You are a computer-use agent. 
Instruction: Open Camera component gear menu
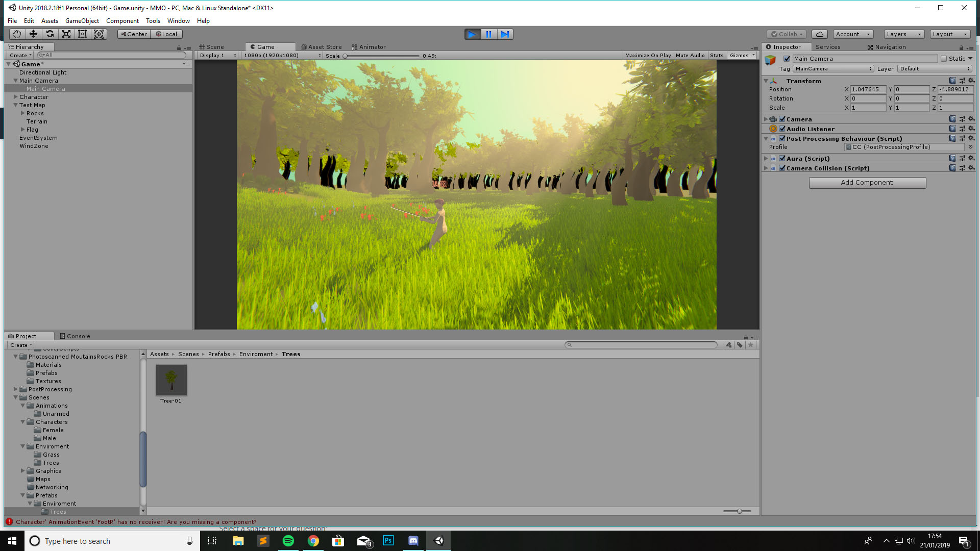click(x=971, y=119)
